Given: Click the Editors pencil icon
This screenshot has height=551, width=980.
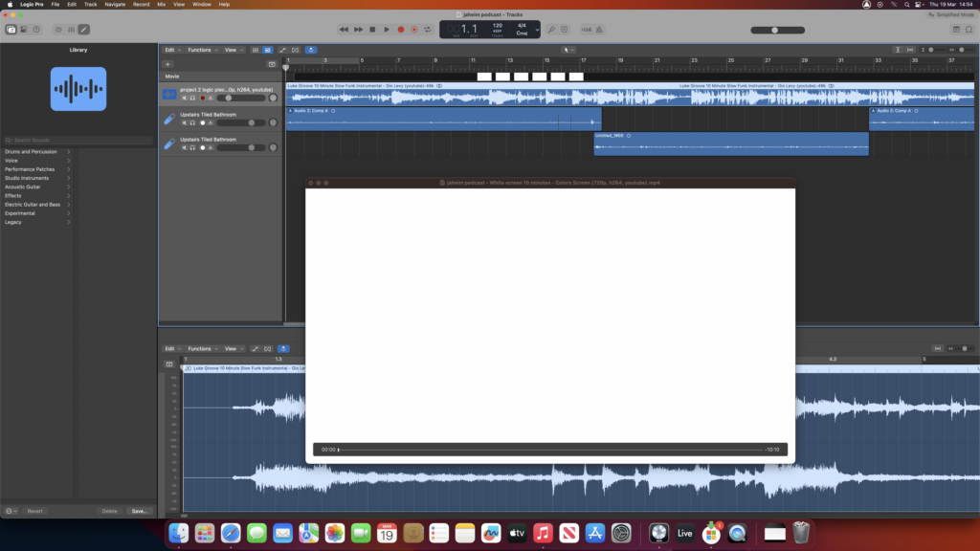Looking at the screenshot, I should 83,30.
